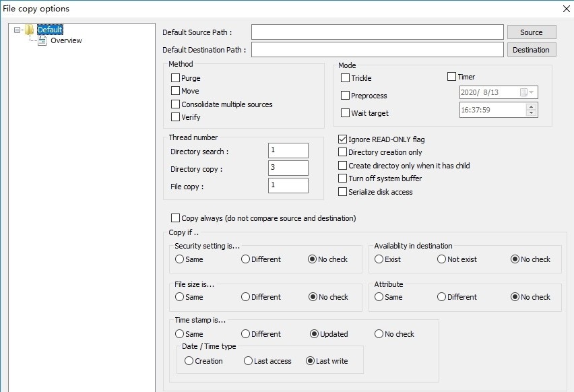Select No check for File size
The width and height of the screenshot is (574, 392).
[x=313, y=297]
